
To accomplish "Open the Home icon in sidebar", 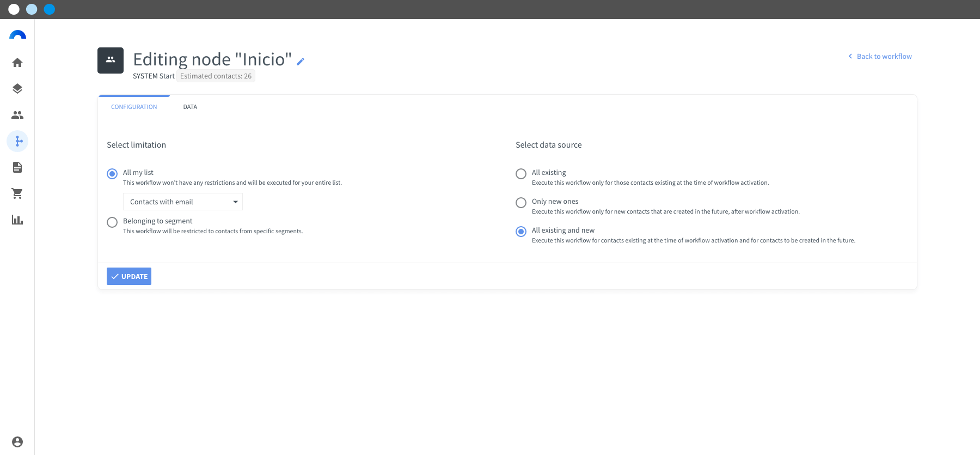I will [x=17, y=63].
